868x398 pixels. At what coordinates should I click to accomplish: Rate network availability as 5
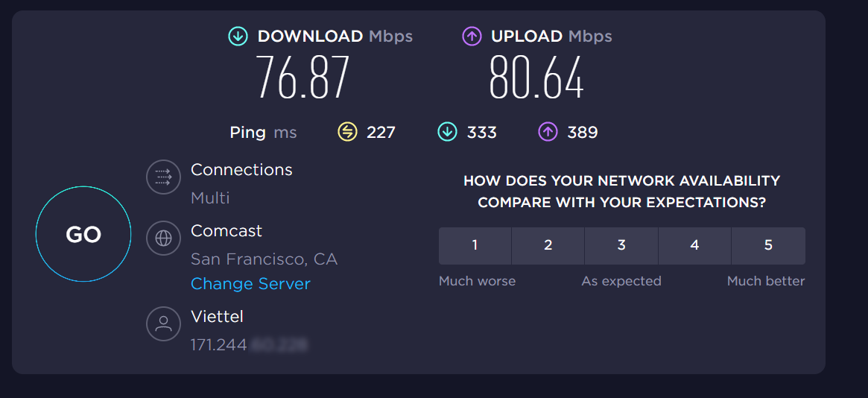[768, 245]
